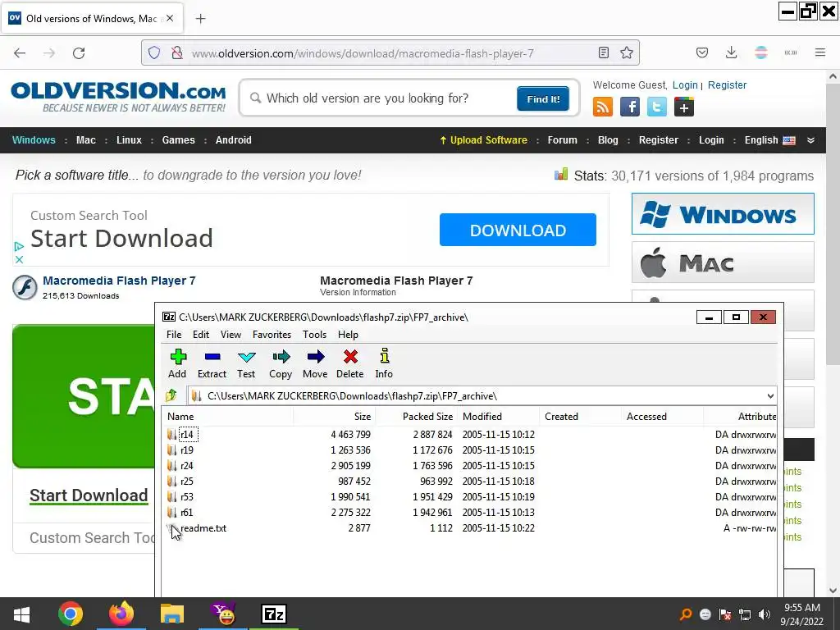
Task: Click the Move toolbar icon
Action: click(315, 363)
